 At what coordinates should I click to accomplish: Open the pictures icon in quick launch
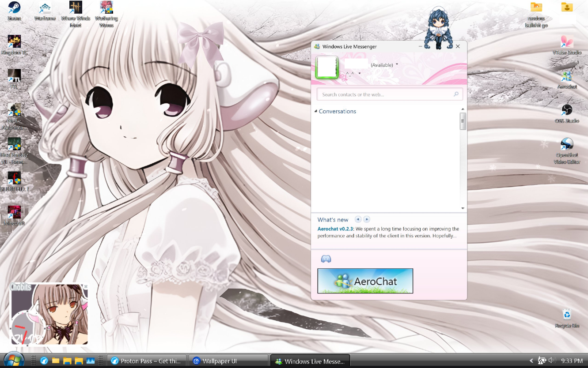(91, 360)
